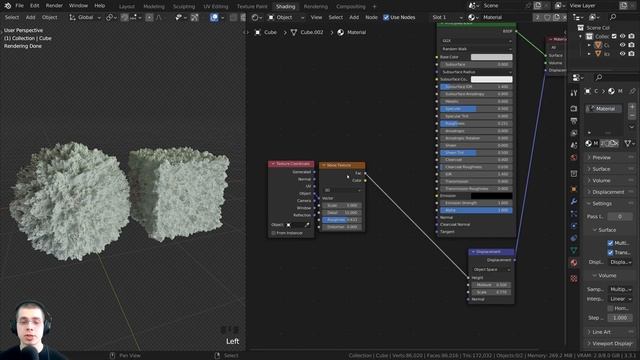
Task: Expand the Line Art panel
Action: 610,332
